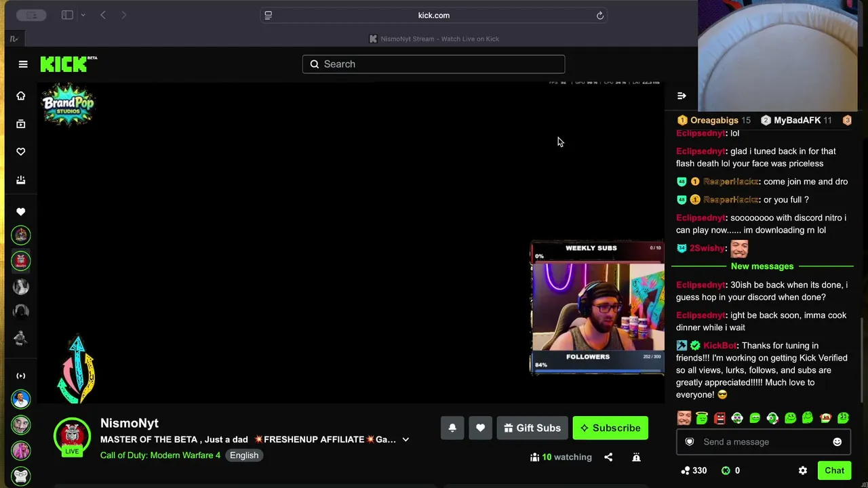Open recommended channel with blue avatar
Screen dimensions: 868x488
[21, 399]
